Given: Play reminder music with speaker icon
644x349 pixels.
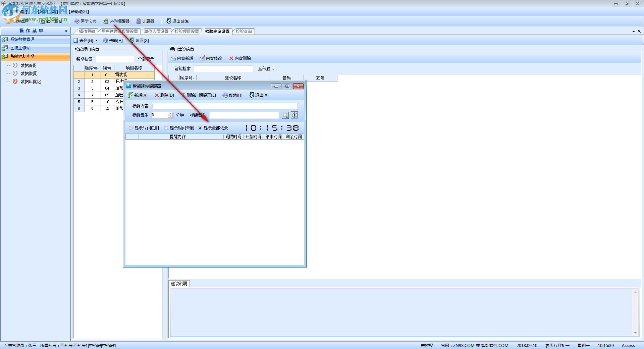Looking at the screenshot, I should (x=294, y=115).
